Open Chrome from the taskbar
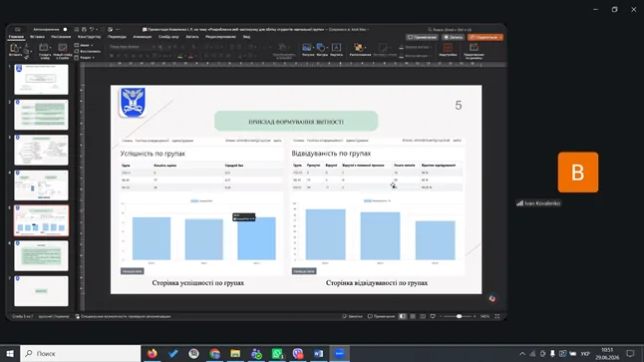The height and width of the screenshot is (362, 644). coord(214,353)
